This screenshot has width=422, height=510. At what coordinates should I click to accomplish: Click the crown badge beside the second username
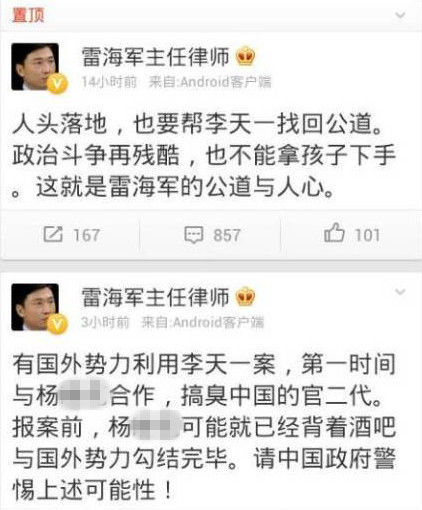coord(246,296)
